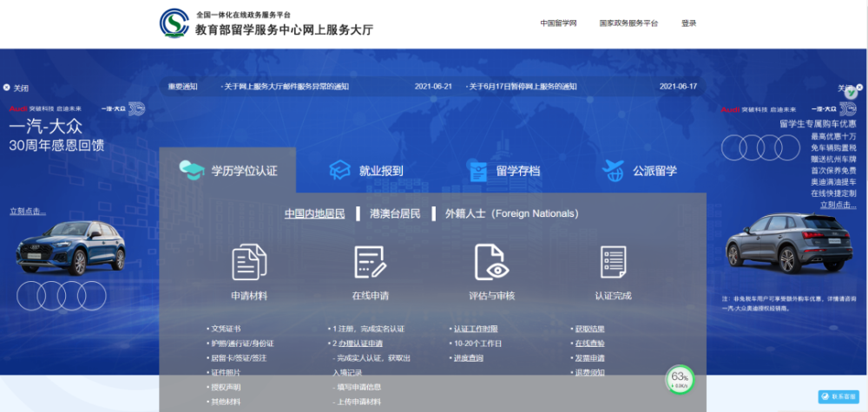
Task: Close the left Audi advertisement banner
Action: click(x=16, y=88)
